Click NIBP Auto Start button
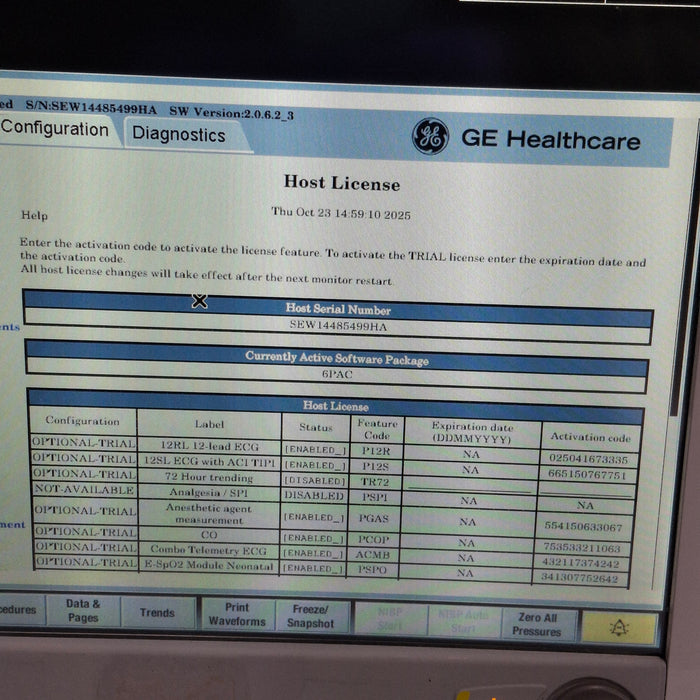The image size is (700, 700). pyautogui.click(x=463, y=621)
